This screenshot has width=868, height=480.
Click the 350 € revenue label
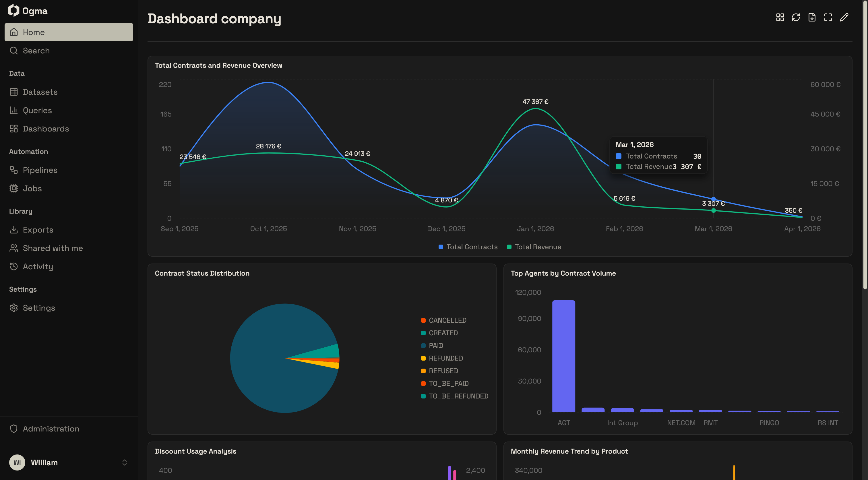tap(794, 210)
